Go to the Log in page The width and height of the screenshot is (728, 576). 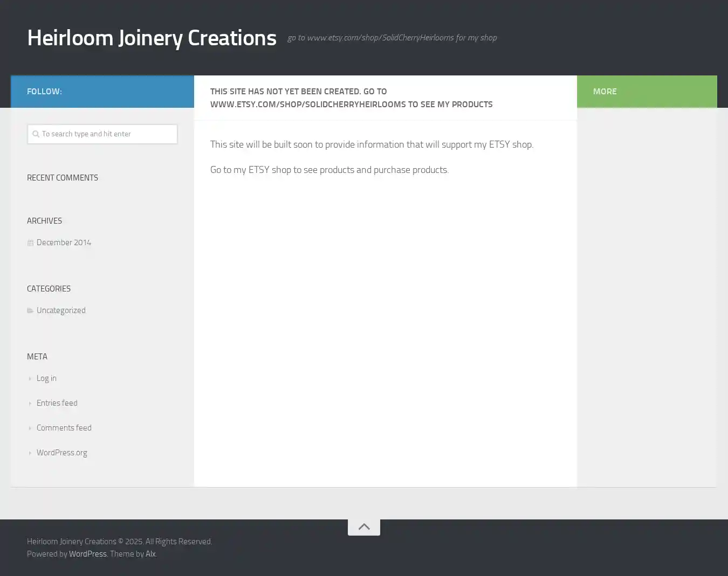pyautogui.click(x=46, y=378)
